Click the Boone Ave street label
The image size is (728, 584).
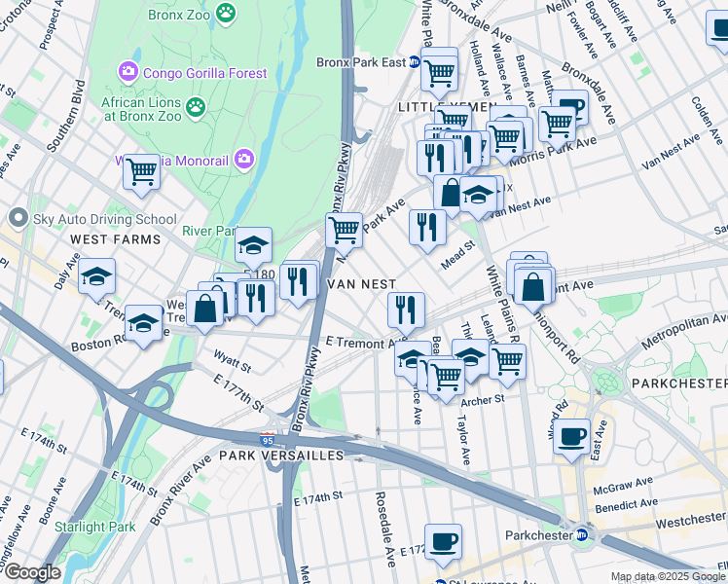(53, 501)
